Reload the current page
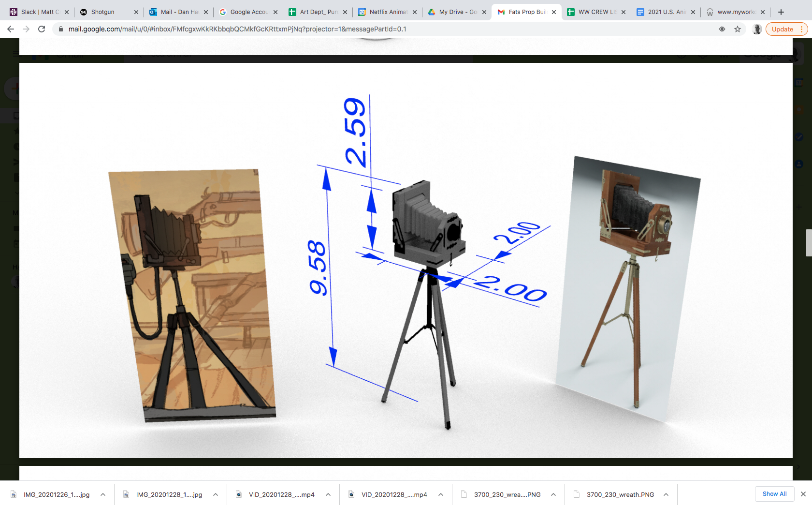The height and width of the screenshot is (508, 812). [x=42, y=29]
